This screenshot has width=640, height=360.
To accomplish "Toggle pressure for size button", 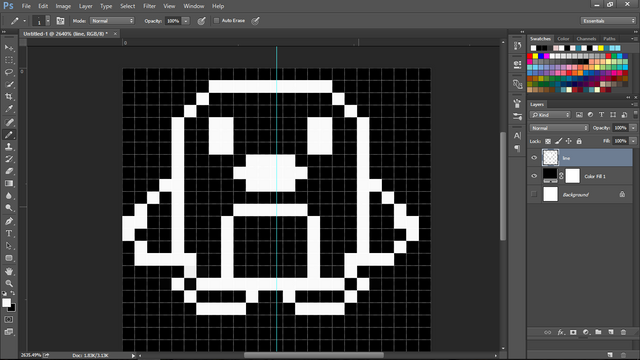I will click(x=256, y=21).
